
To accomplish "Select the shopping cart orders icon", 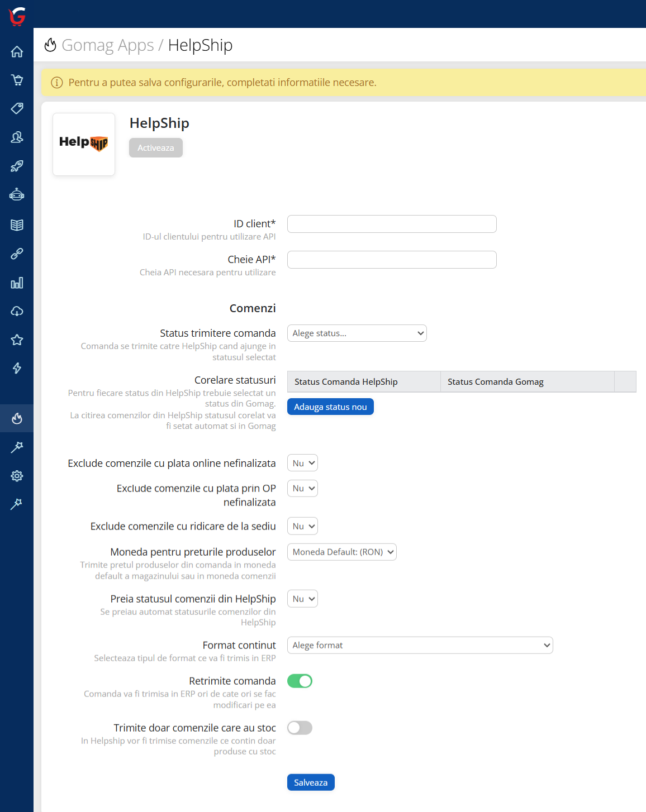I will pos(17,80).
